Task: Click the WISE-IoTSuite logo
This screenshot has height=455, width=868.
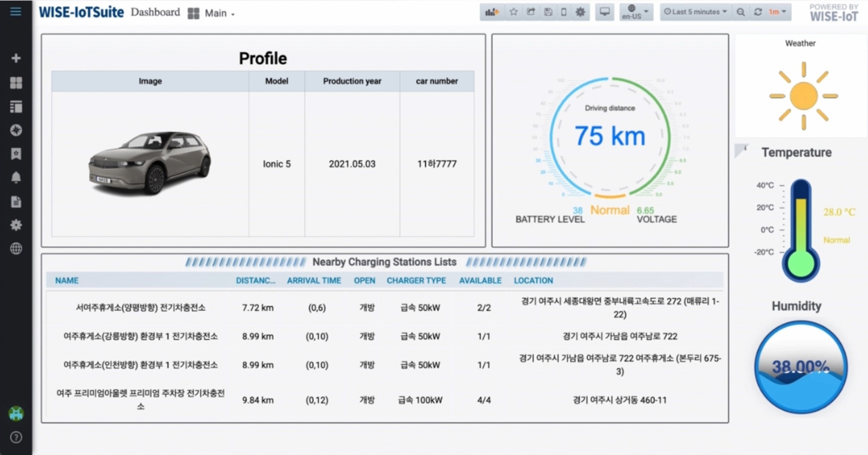Action: coord(81,12)
